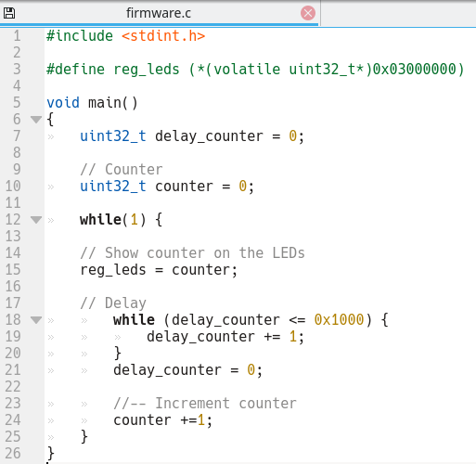Click line number 24 in the gutter

(13, 419)
